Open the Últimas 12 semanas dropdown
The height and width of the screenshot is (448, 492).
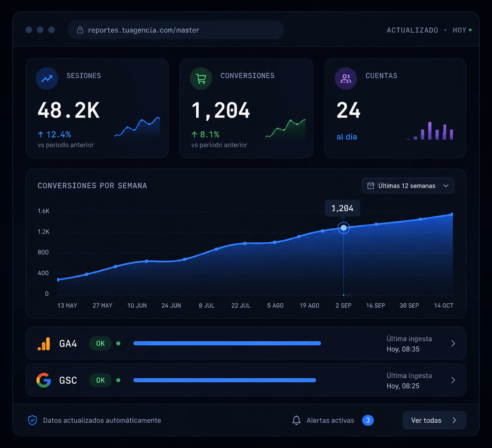point(408,186)
